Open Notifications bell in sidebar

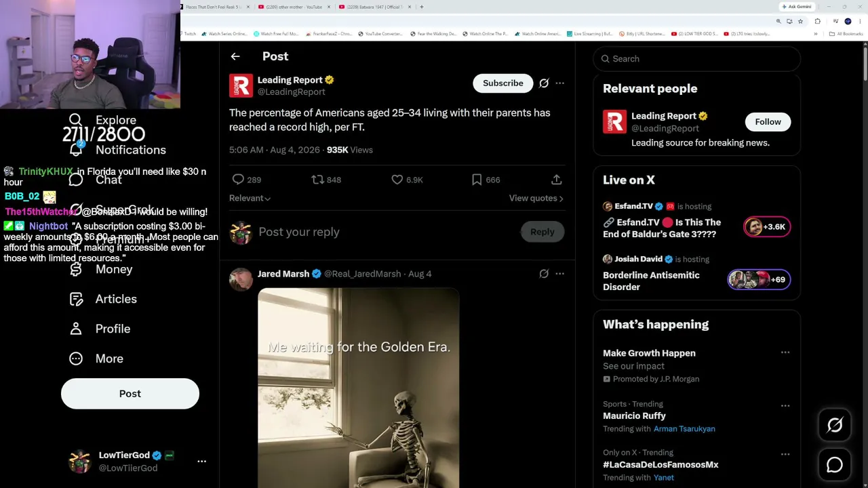[75, 149]
